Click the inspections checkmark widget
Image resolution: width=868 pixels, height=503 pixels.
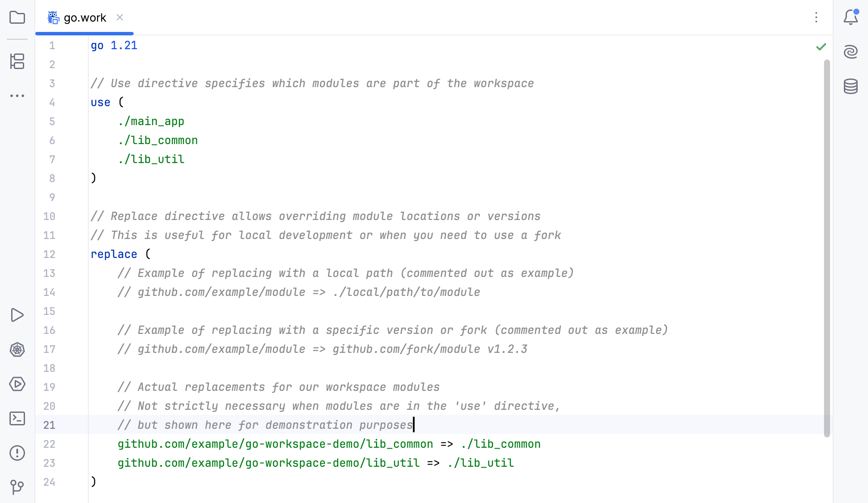(821, 47)
